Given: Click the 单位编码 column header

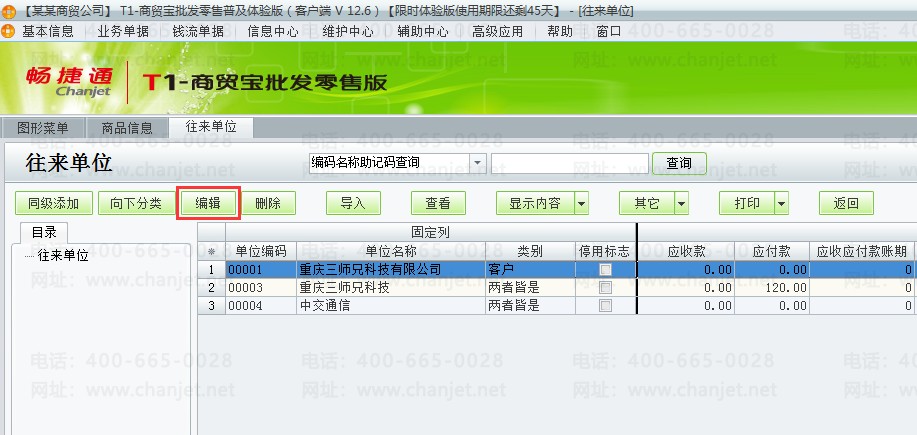Looking at the screenshot, I should (261, 252).
